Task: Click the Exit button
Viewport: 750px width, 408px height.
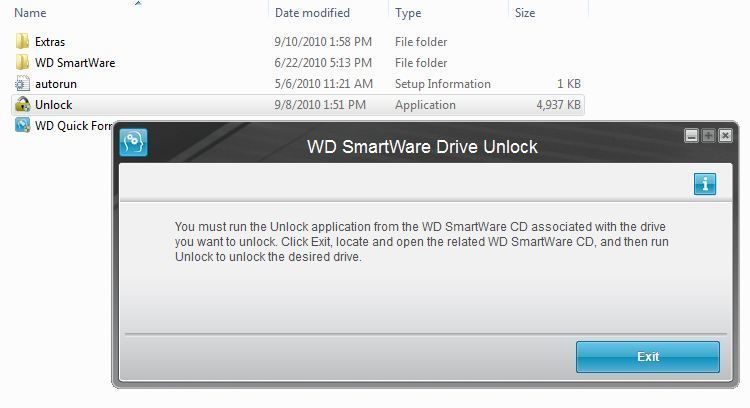Action: [x=647, y=357]
